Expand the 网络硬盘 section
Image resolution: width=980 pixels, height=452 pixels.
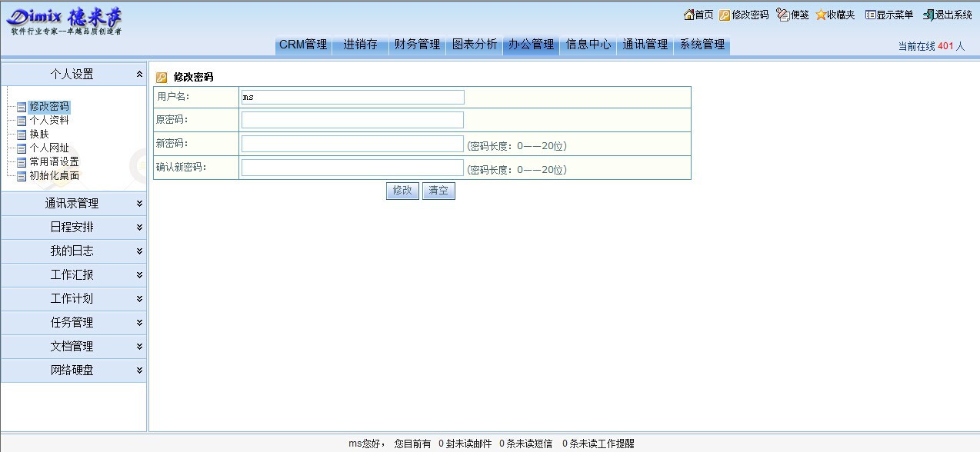pyautogui.click(x=139, y=371)
